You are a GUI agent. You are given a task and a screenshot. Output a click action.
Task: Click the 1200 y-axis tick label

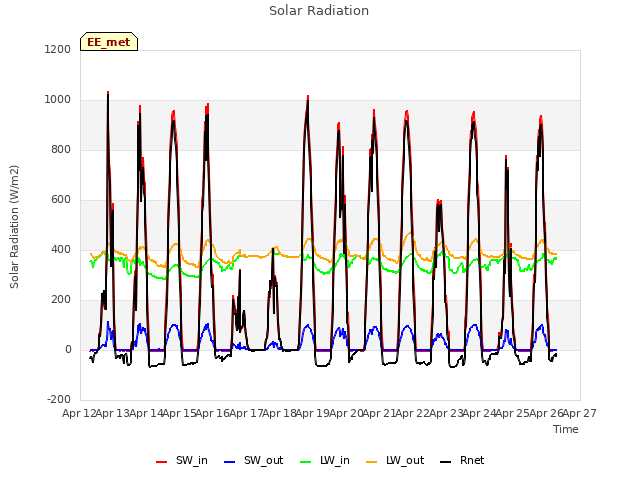58,49
